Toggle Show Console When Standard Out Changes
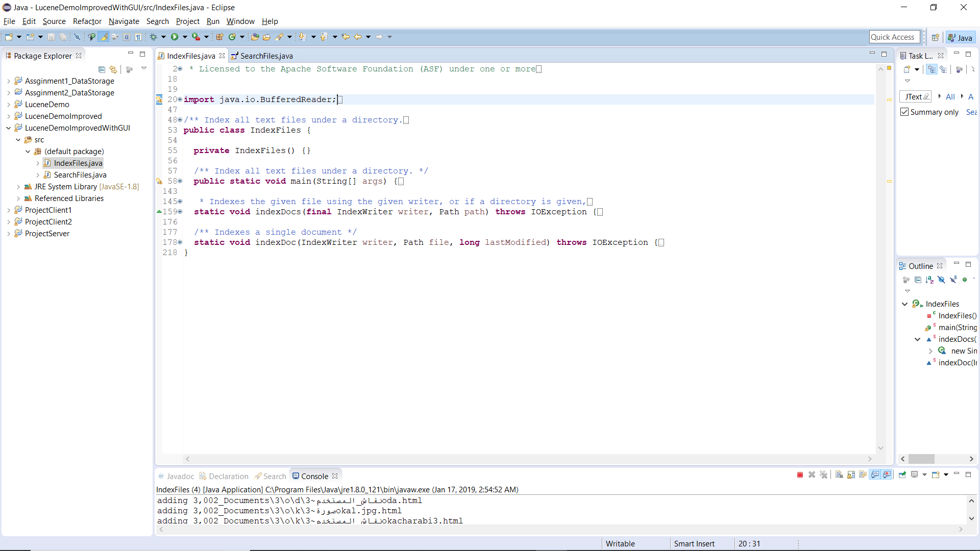 pos(875,475)
